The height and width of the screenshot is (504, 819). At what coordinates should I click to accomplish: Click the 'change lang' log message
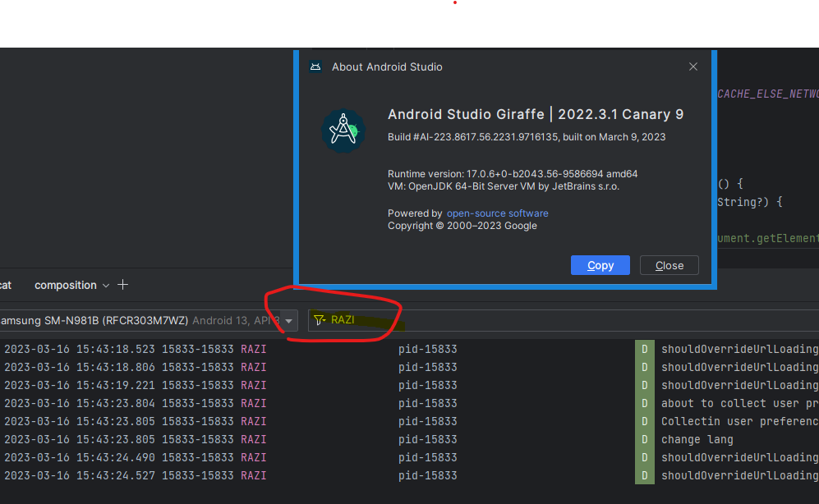tap(697, 439)
